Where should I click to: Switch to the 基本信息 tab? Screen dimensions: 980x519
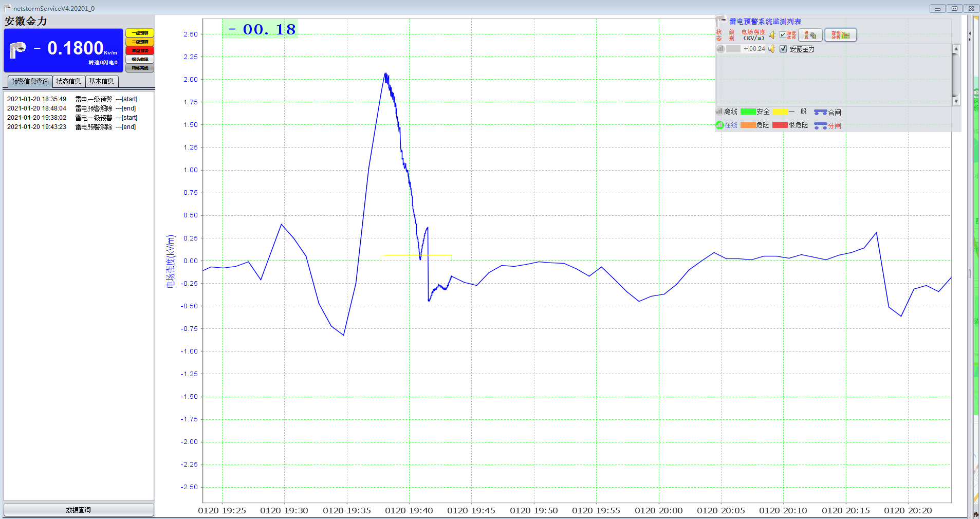102,81
